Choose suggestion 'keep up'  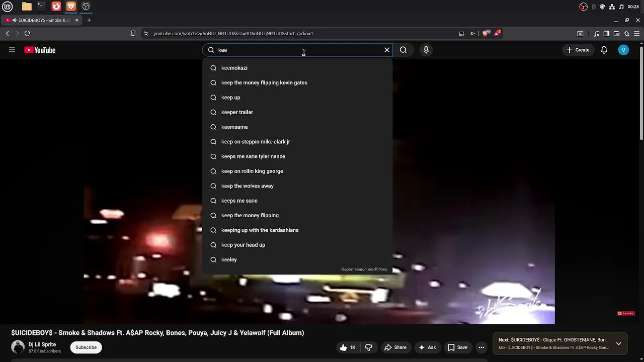(x=297, y=98)
